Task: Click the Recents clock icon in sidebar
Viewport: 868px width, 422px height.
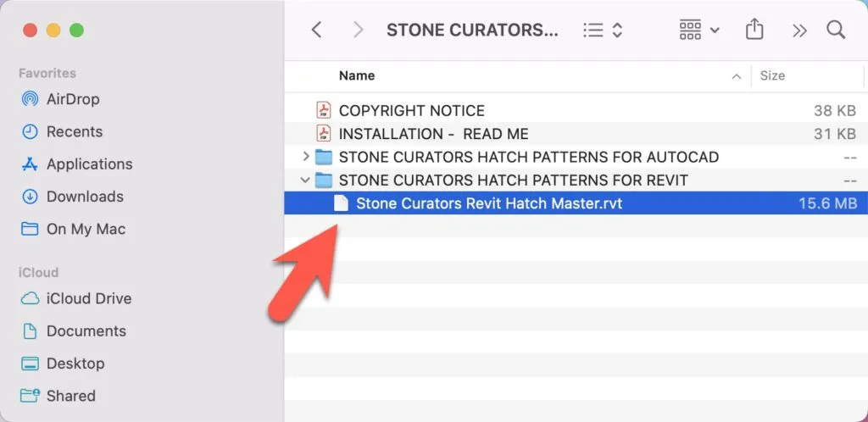Action: (x=30, y=131)
